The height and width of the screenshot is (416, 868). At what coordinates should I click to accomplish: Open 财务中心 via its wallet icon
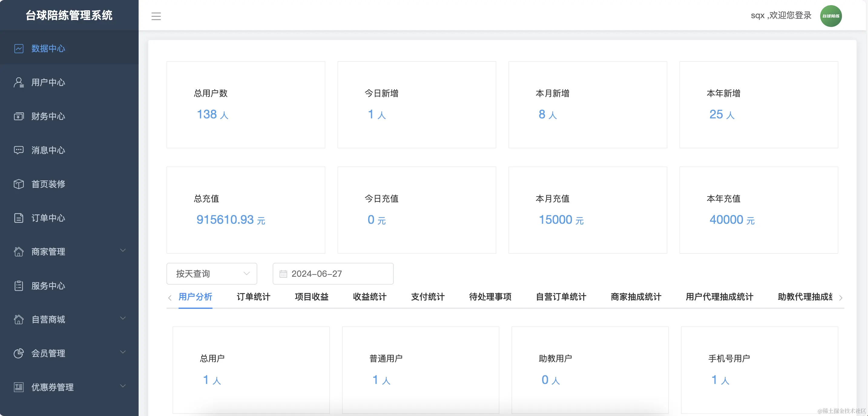[x=18, y=116]
